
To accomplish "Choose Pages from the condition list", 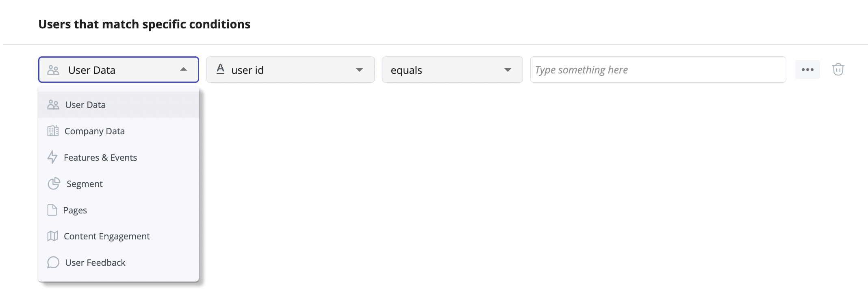I will click(x=74, y=210).
